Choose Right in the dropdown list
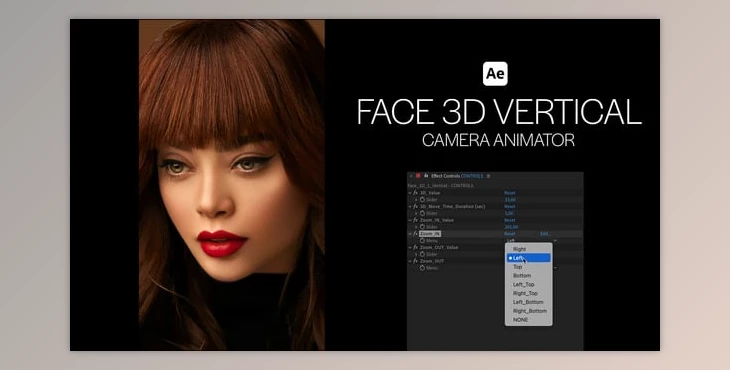Image resolution: width=730 pixels, height=370 pixels. coord(529,249)
